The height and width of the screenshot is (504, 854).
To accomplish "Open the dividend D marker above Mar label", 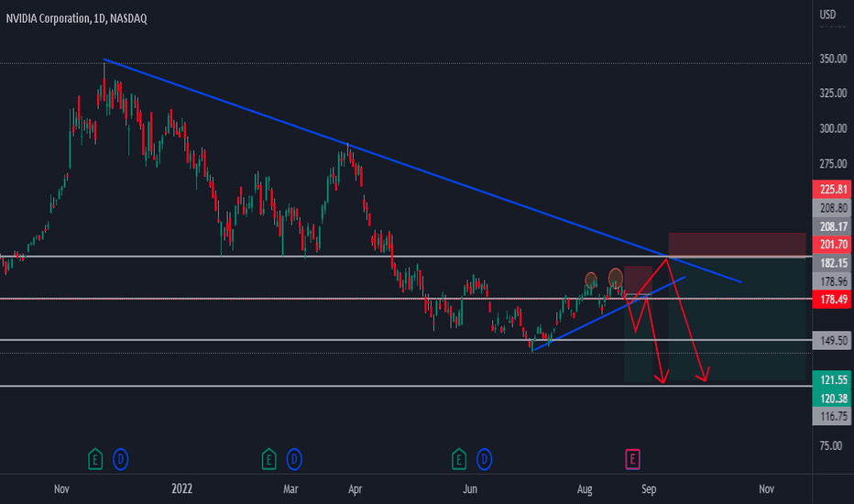I will pos(294,459).
